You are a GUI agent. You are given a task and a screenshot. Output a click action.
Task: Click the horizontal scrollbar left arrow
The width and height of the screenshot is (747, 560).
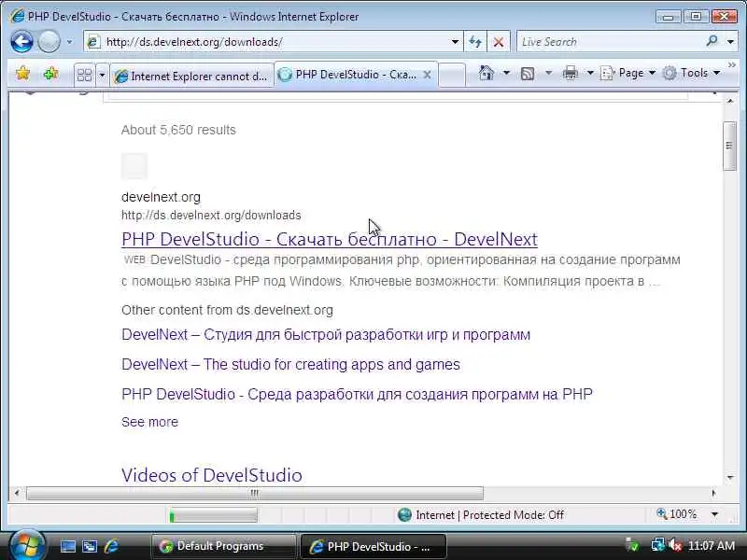[x=17, y=493]
